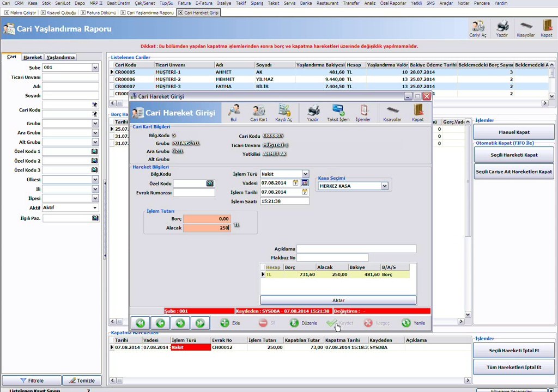Open İlgili Paz. lookup icon

click(x=95, y=218)
